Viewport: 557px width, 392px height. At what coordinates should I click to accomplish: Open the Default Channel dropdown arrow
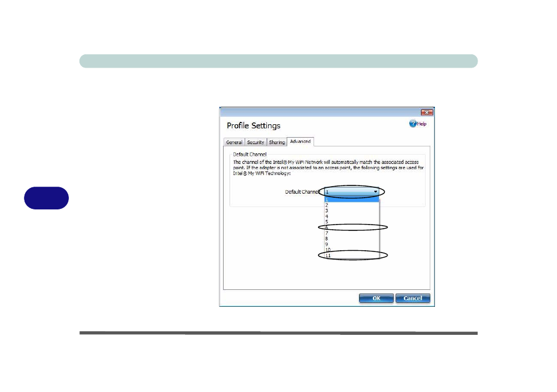375,191
